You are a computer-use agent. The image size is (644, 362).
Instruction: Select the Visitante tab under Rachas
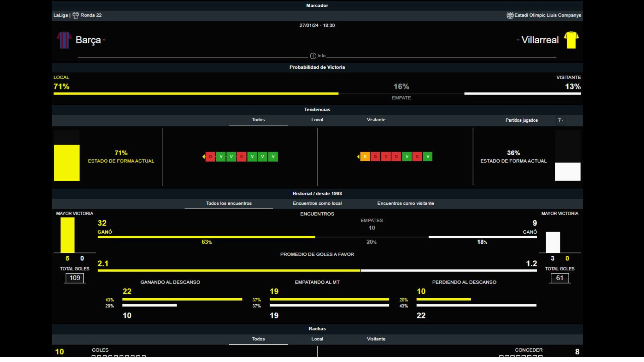pos(376,339)
